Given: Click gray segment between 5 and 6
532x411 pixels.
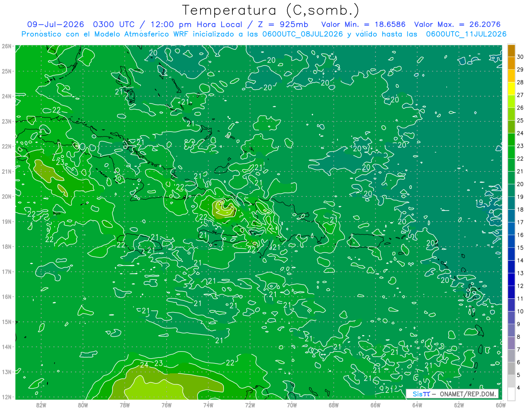Looking at the screenshot, I should click(x=511, y=368).
